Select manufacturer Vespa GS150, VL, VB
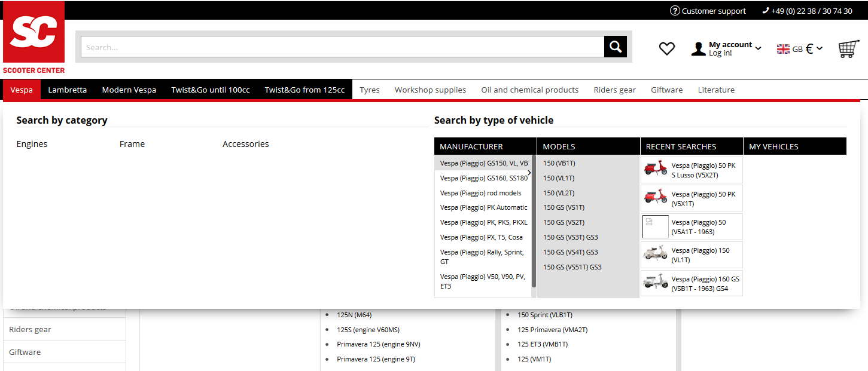This screenshot has height=371, width=868. pyautogui.click(x=483, y=163)
